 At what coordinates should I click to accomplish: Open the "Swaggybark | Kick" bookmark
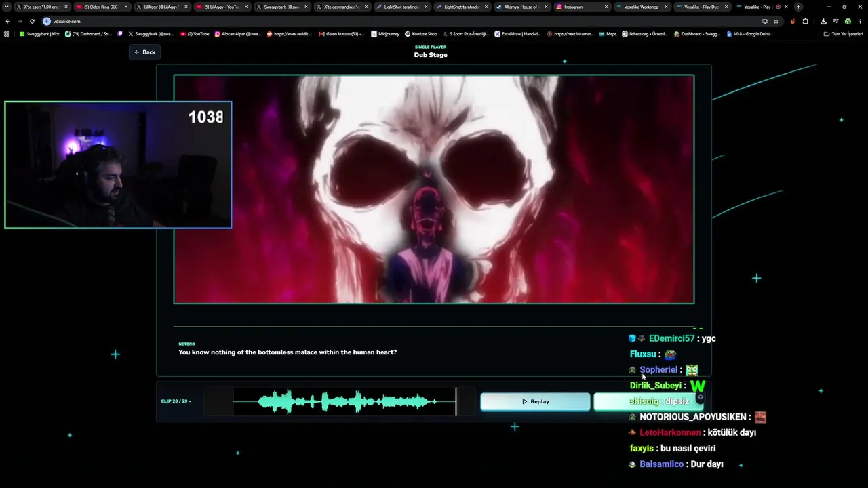pyautogui.click(x=39, y=33)
